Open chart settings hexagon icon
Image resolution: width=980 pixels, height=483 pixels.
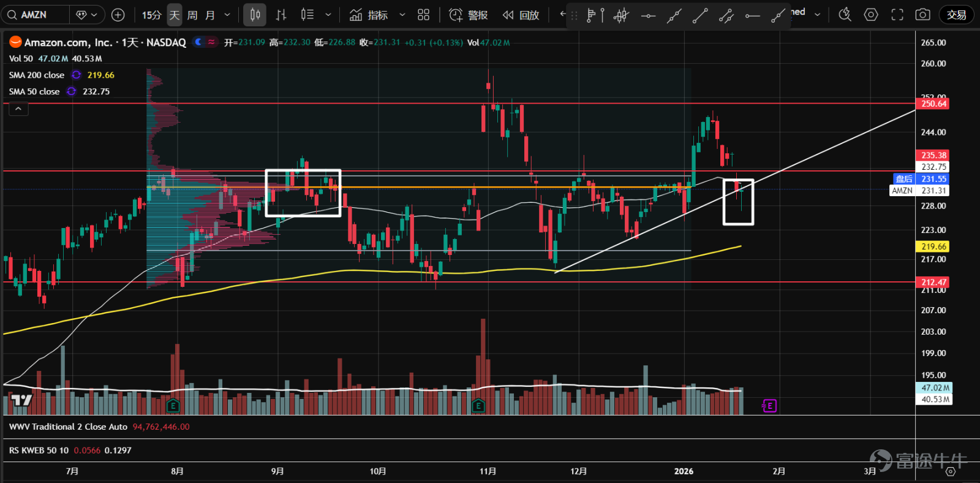click(x=871, y=15)
